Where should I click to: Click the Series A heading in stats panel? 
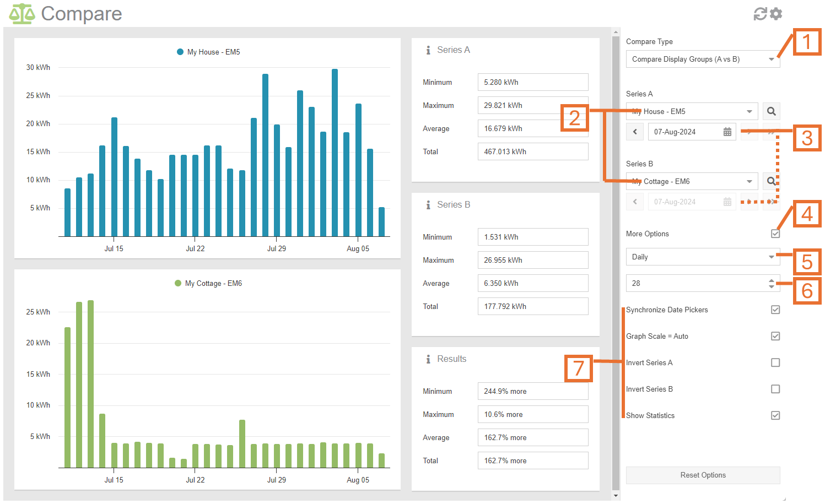click(454, 50)
